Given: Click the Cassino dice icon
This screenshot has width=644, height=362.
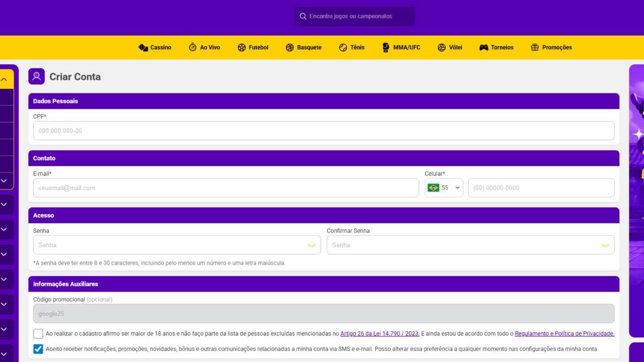Looking at the screenshot, I should [143, 47].
